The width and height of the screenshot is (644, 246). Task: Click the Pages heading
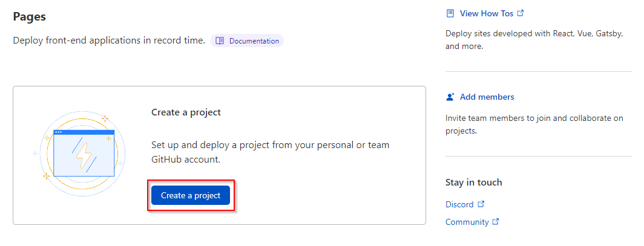point(29,17)
